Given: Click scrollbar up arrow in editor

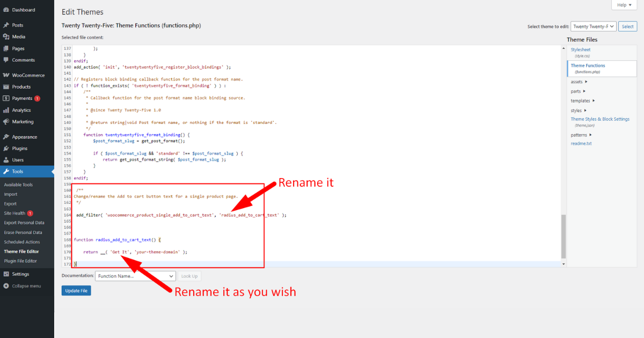Looking at the screenshot, I should 563,48.
